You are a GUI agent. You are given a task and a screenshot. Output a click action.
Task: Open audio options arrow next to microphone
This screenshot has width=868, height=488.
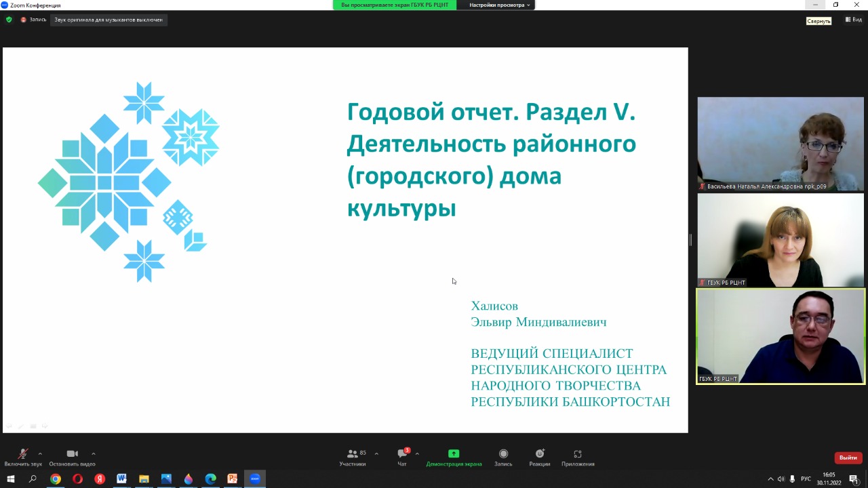pos(40,453)
